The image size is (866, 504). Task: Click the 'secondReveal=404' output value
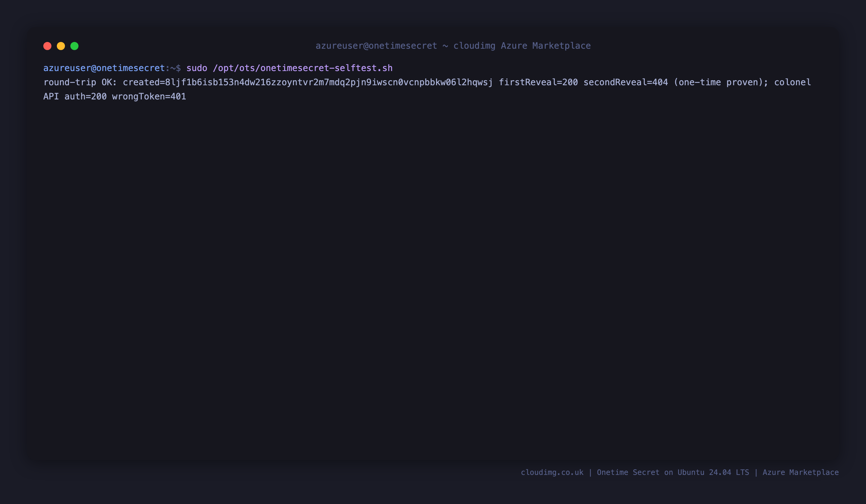coord(626,83)
